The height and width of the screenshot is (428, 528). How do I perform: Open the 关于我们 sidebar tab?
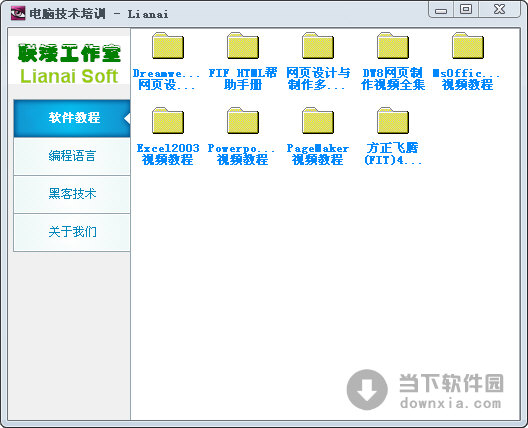[x=72, y=232]
